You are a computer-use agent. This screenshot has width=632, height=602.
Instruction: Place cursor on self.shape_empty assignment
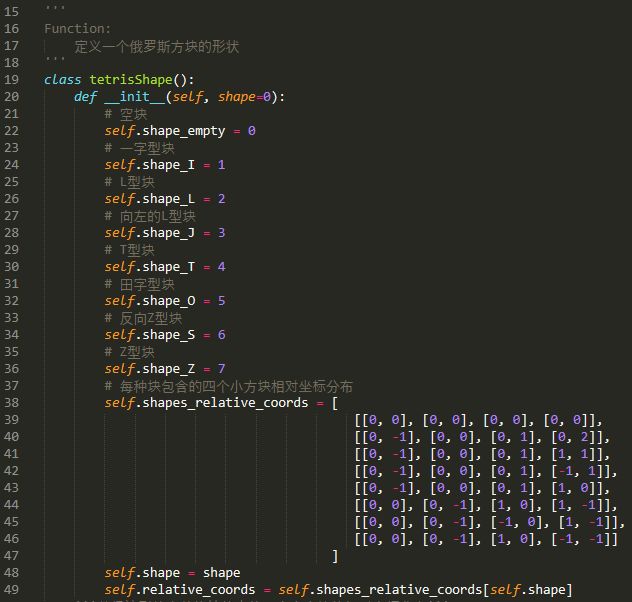(x=179, y=131)
